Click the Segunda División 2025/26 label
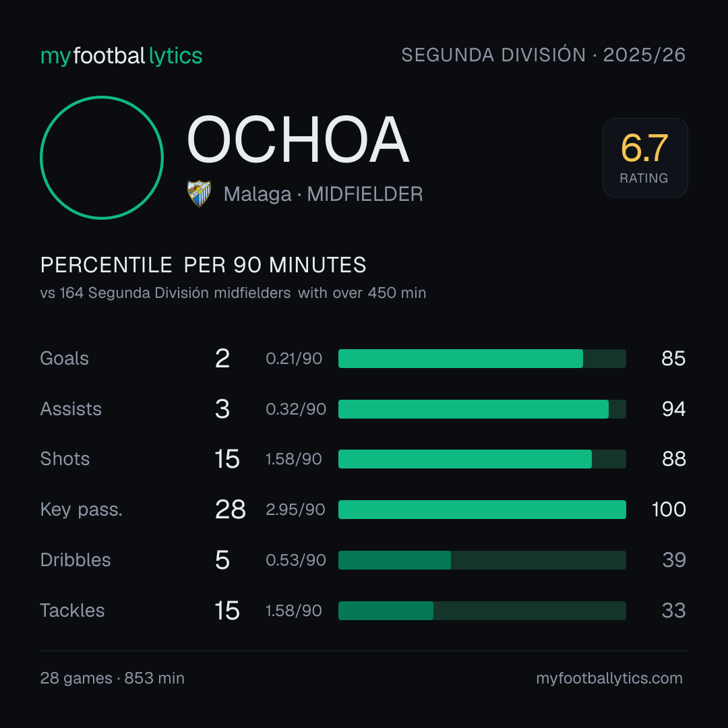Image resolution: width=728 pixels, height=728 pixels. click(x=543, y=55)
